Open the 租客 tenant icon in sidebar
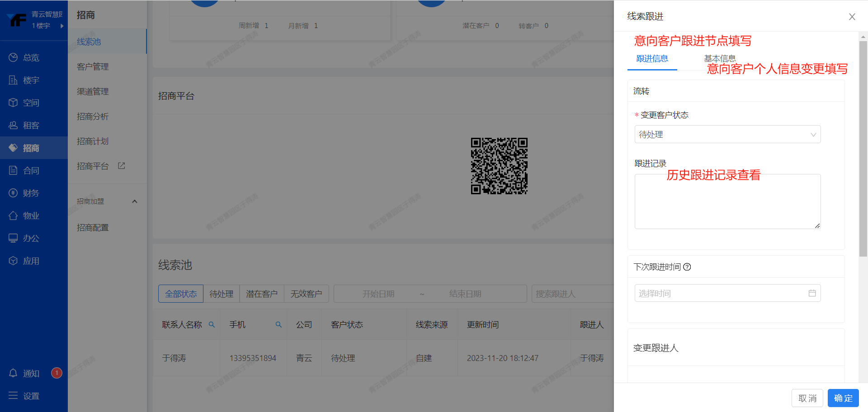This screenshot has width=868, height=412. [x=13, y=125]
